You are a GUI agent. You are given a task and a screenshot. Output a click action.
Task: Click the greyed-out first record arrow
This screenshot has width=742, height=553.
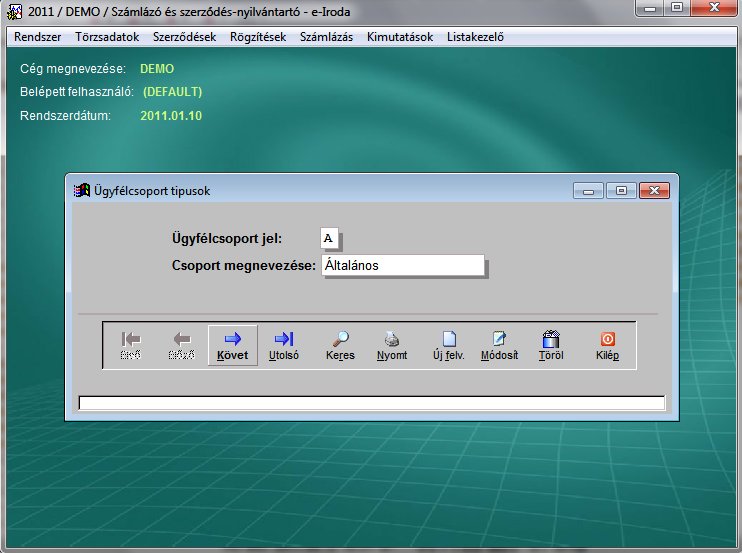coord(130,345)
